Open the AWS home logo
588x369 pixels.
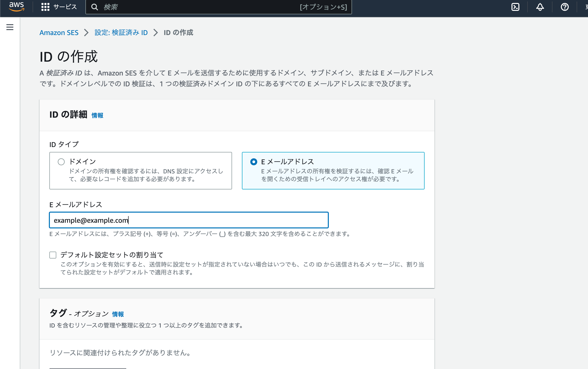coord(17,7)
